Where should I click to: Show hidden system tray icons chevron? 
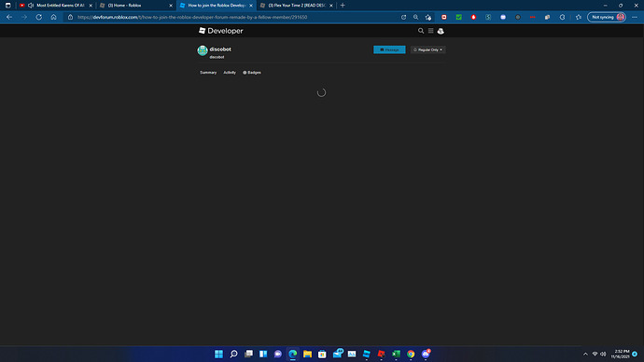click(x=585, y=354)
